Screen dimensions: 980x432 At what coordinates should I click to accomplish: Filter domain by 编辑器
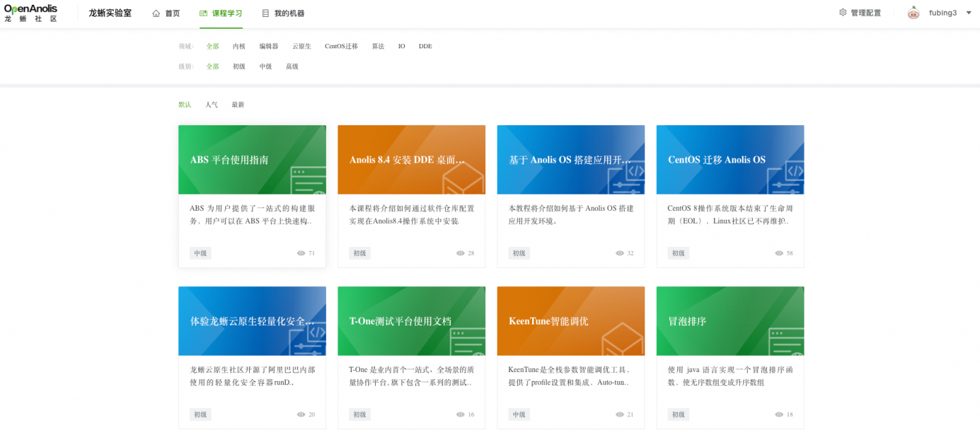(x=269, y=46)
